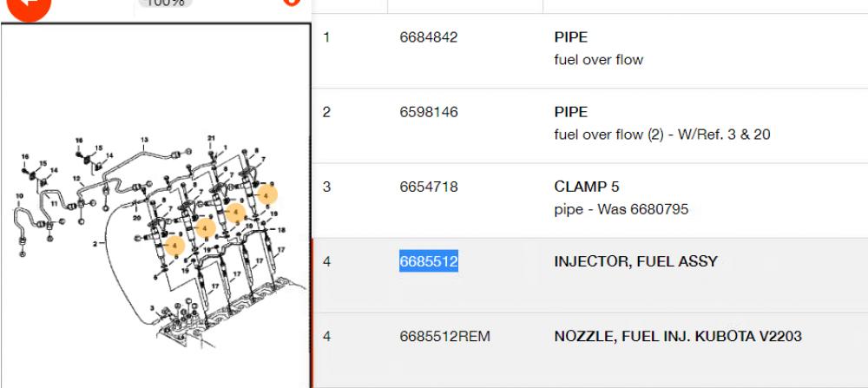Click the CLAMP 5 description
Image resolution: width=868 pixels, height=388 pixels.
[586, 187]
